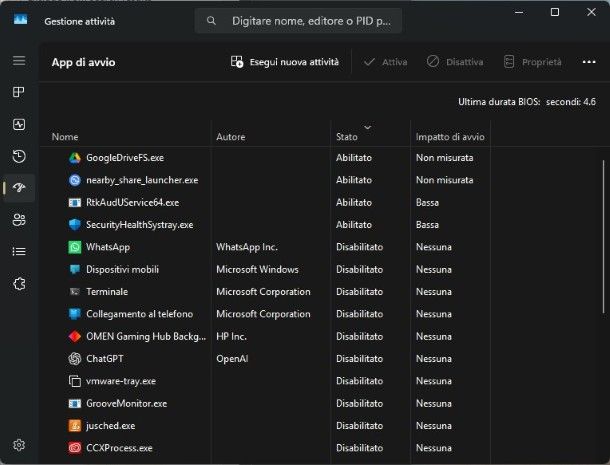
Task: Select the GrooveMonitor.exe entry
Action: (x=126, y=404)
